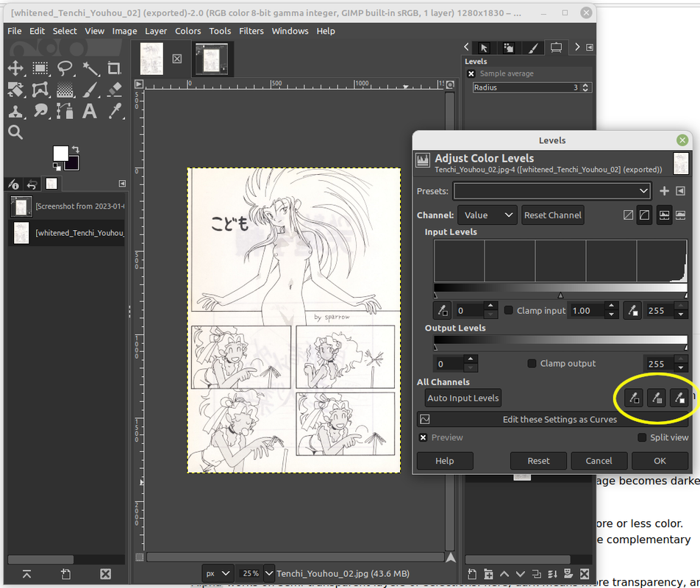Save current settings as a named preset

coord(664,191)
